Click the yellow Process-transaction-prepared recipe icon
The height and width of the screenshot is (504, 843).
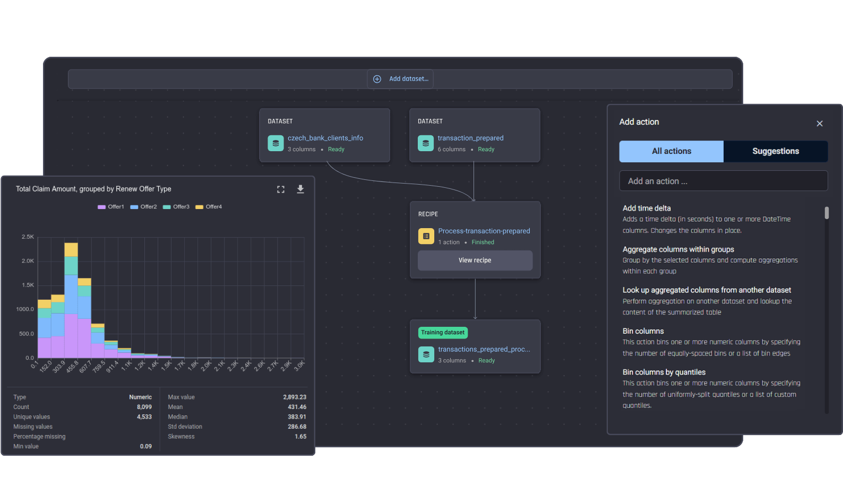(x=426, y=236)
